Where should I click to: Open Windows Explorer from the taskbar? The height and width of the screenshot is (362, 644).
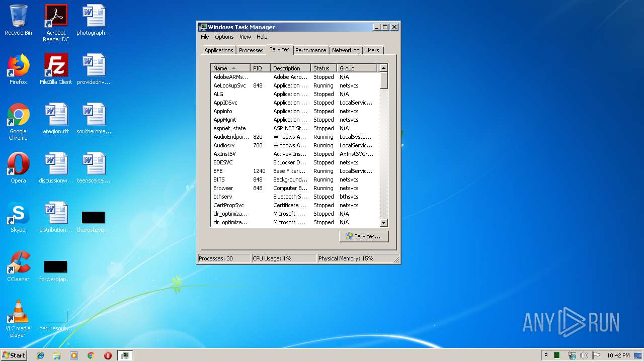point(57,355)
